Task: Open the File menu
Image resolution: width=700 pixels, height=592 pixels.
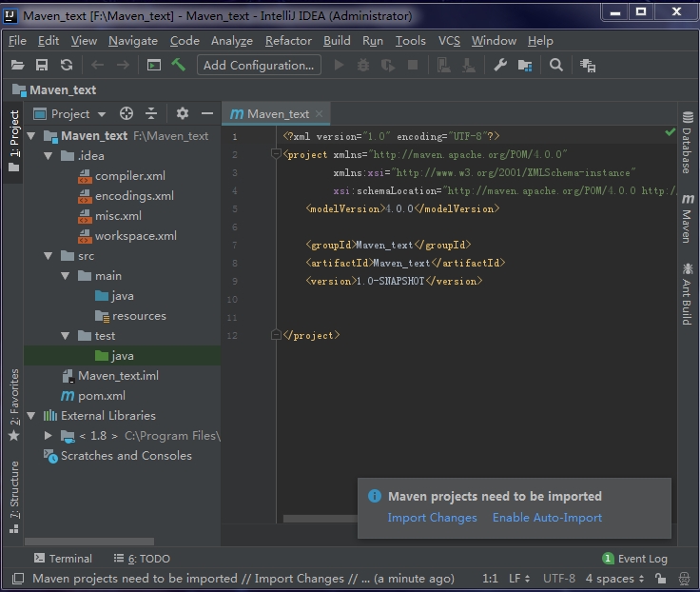Action: click(x=17, y=41)
